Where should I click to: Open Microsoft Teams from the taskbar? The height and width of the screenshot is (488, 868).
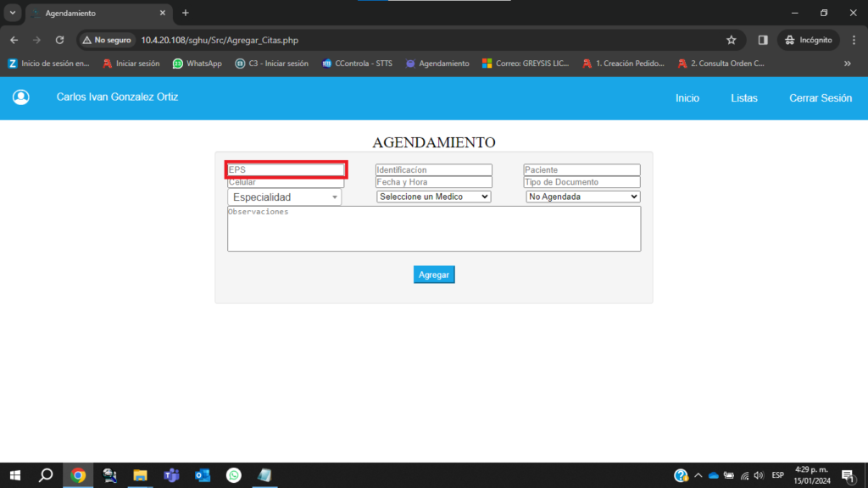(x=170, y=475)
